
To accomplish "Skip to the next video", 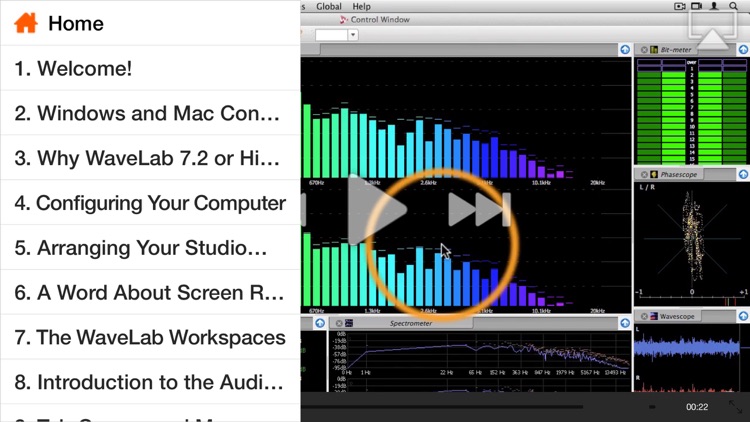I will click(x=479, y=210).
